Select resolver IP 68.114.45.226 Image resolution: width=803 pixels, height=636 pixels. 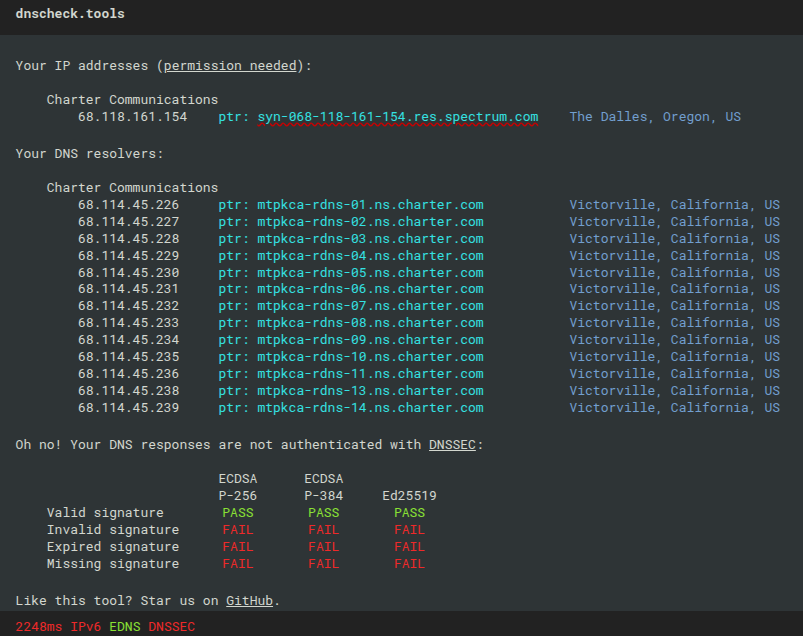129,205
